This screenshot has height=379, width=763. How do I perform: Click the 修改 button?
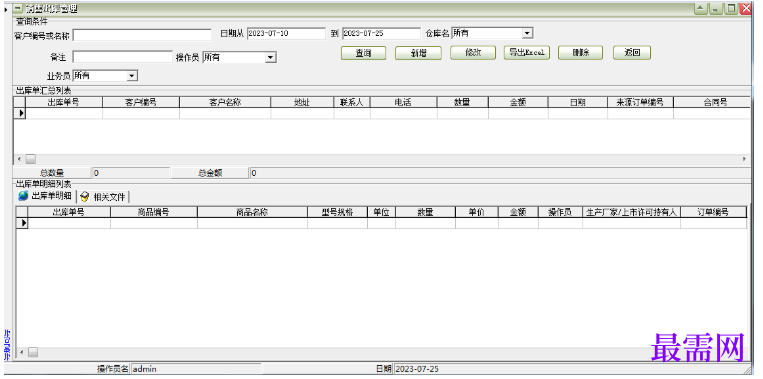(473, 53)
